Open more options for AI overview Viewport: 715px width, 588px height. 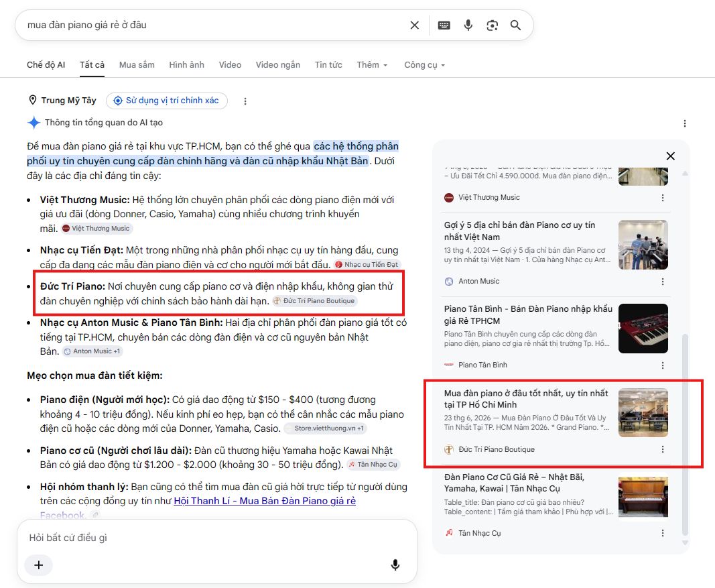(684, 123)
